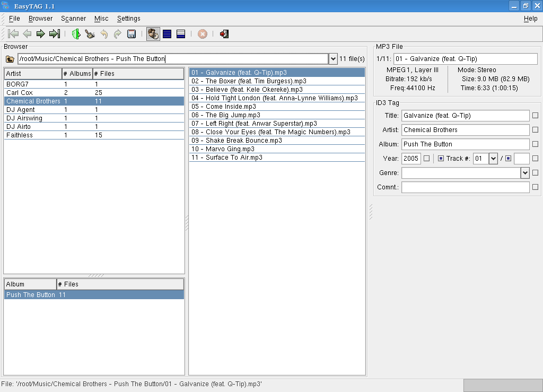Screen dimensions: 543x392
Task: Click the previous file arrow in toolbar
Action: click(x=27, y=34)
